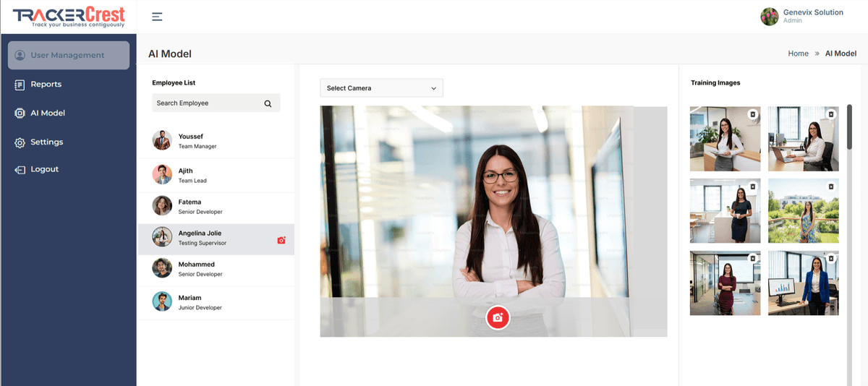
Task: Open thumbnail of woman in outdoor garden
Action: pos(804,211)
